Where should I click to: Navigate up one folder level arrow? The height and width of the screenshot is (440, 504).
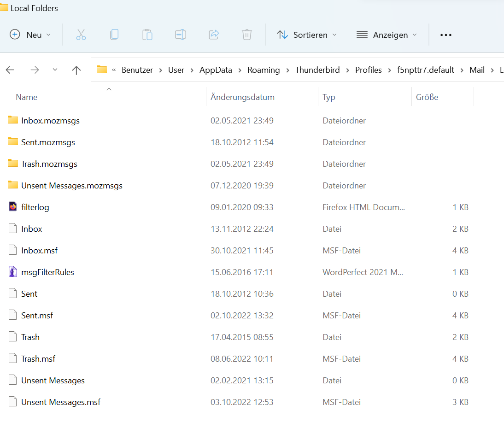pyautogui.click(x=76, y=70)
